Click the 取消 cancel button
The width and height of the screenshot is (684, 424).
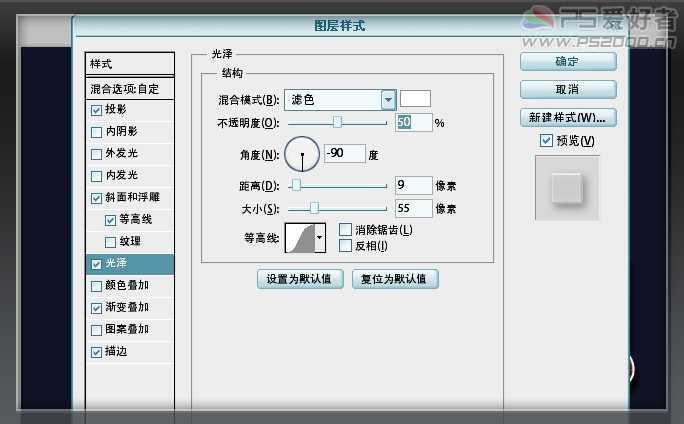pyautogui.click(x=568, y=89)
